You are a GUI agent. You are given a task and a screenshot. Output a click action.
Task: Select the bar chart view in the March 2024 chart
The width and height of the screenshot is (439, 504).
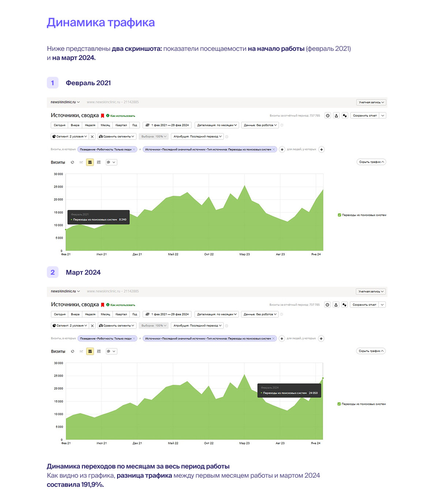(x=99, y=351)
